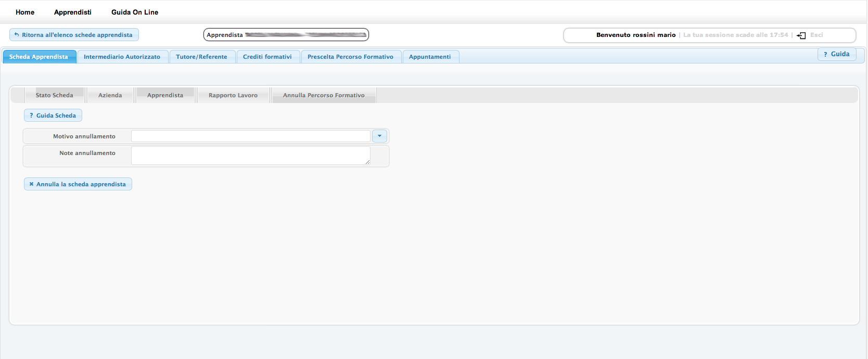Open the Guida Scheda help

tap(53, 116)
